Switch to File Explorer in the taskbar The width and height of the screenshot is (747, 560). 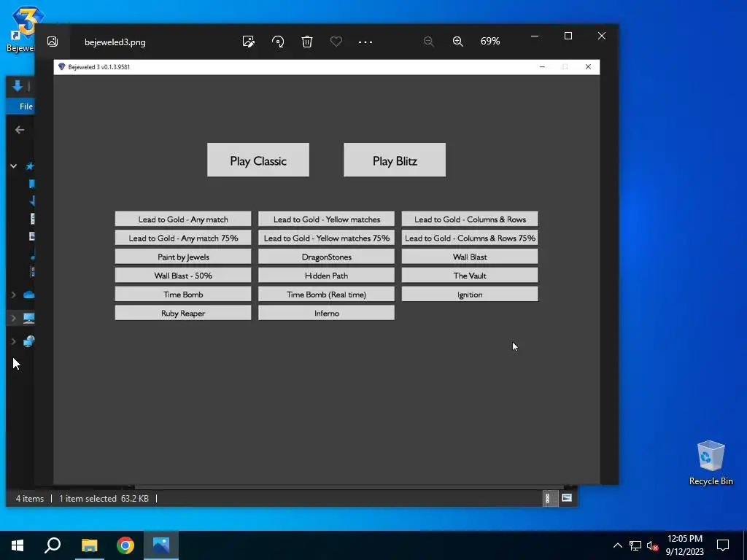[89, 545]
